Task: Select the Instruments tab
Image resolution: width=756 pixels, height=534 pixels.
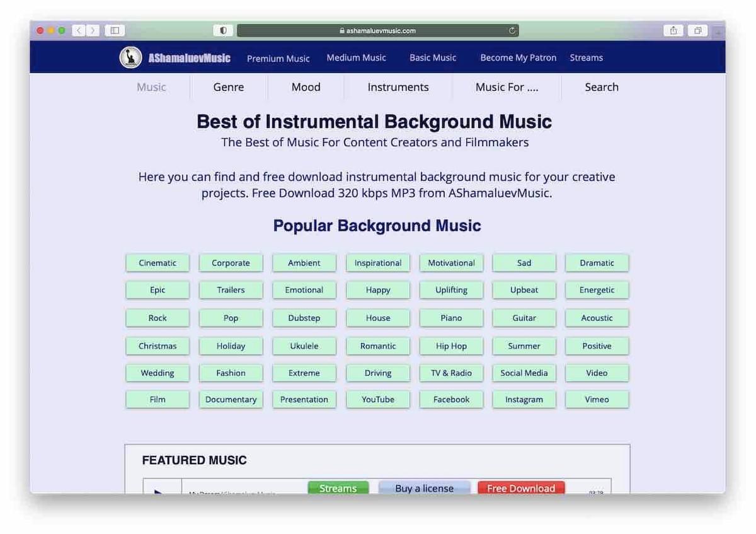Action: tap(398, 87)
